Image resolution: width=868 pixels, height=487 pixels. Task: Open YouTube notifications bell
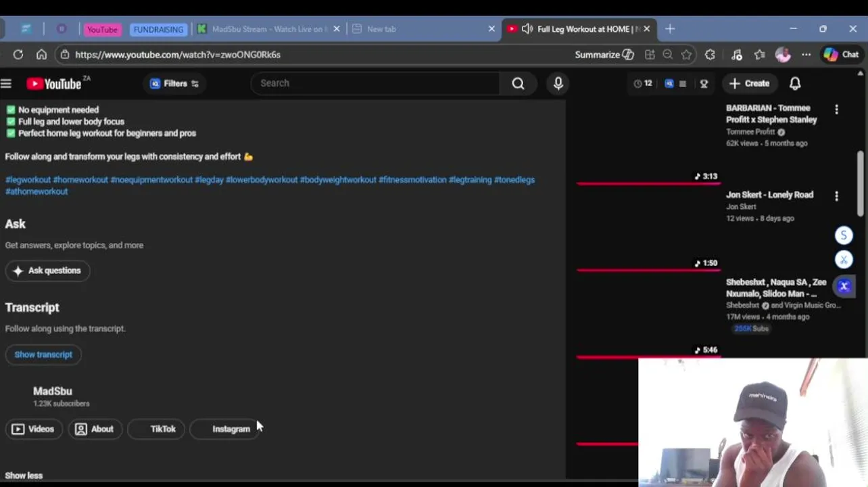point(795,83)
